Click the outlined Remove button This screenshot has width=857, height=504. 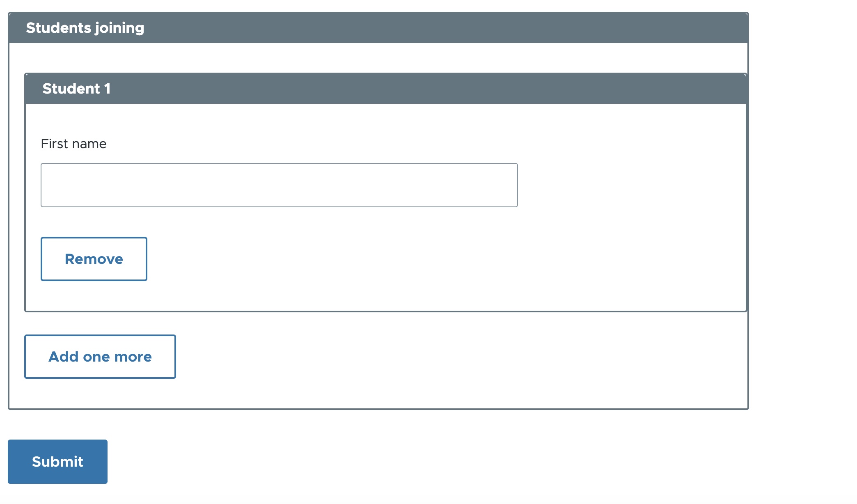[94, 259]
